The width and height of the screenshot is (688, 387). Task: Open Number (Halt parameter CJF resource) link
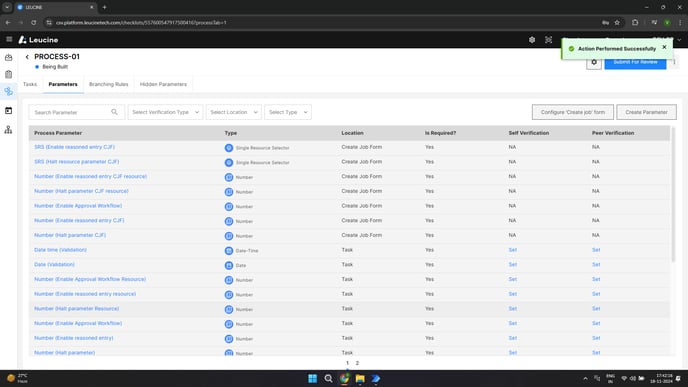point(81,191)
